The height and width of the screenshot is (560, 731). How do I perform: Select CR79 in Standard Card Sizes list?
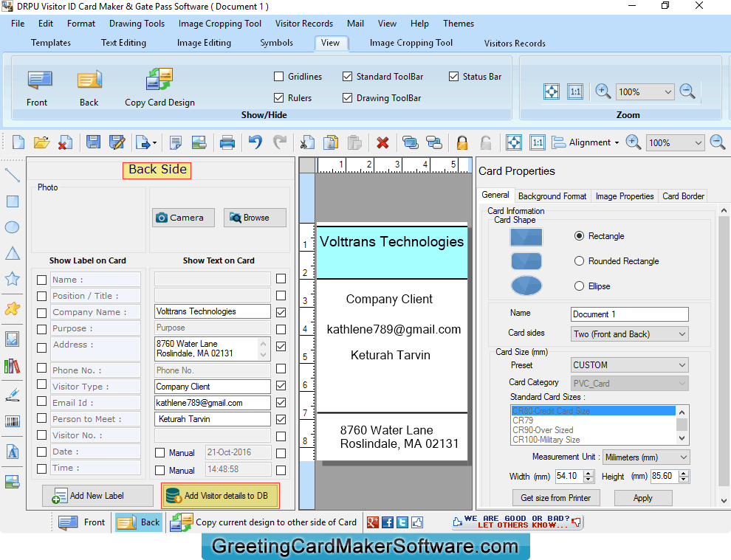tap(593, 421)
